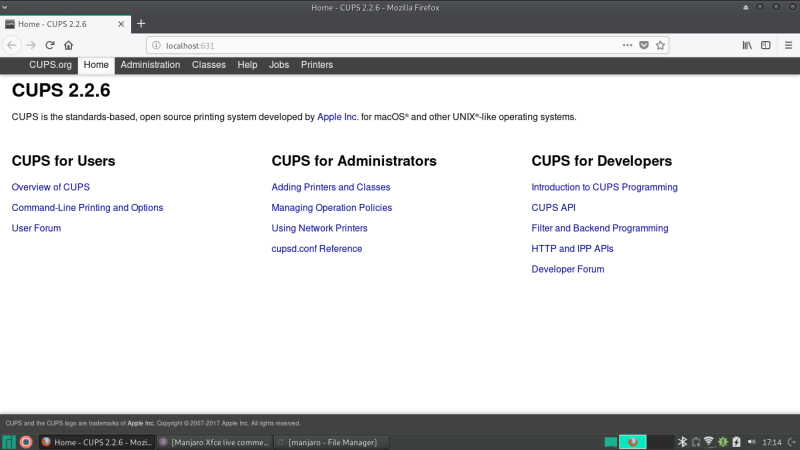Click the Firefox reload page button
The height and width of the screenshot is (450, 800).
click(x=49, y=45)
